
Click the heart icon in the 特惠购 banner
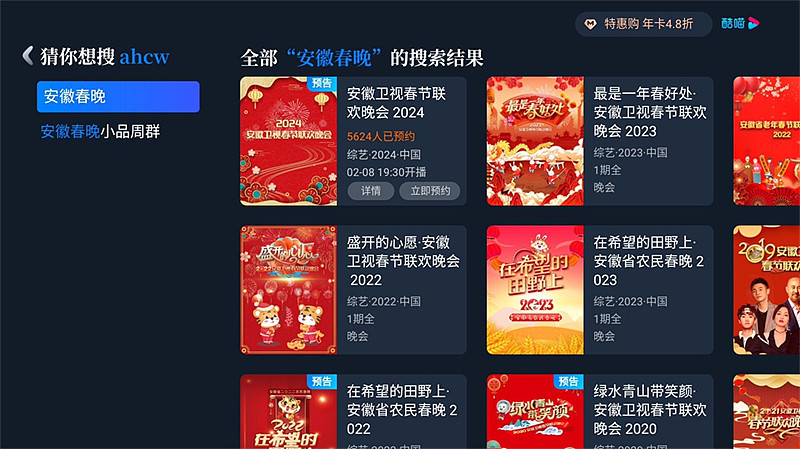[x=590, y=24]
